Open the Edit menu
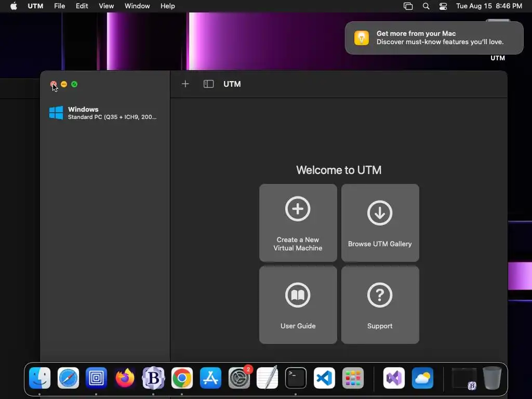Screen dimensions: 532x399 (x=82, y=6)
